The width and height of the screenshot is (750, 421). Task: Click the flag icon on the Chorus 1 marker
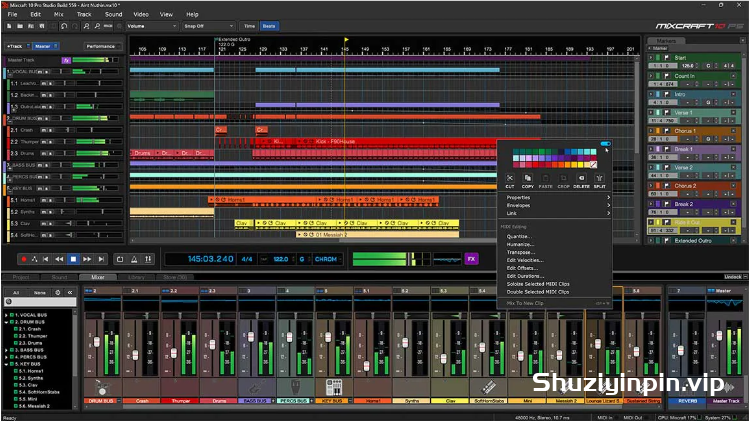667,131
